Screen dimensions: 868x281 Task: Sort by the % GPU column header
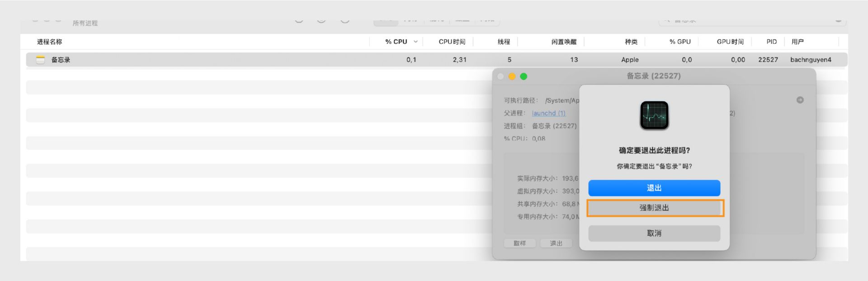click(x=680, y=42)
